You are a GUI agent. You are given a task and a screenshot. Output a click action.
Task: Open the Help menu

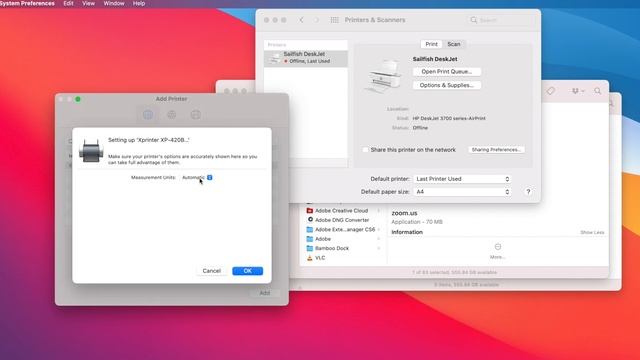pos(139,3)
